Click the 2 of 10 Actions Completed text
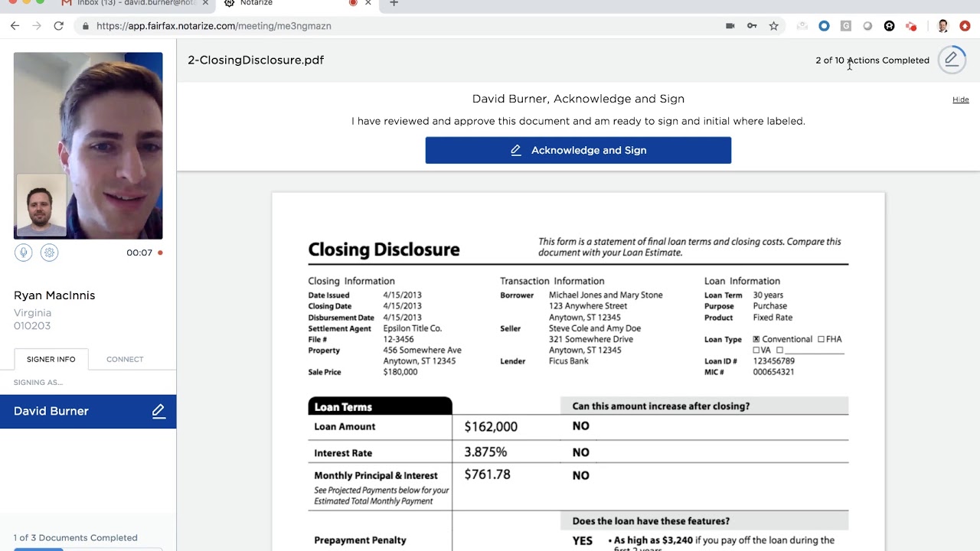This screenshot has width=980, height=551. coord(872,60)
